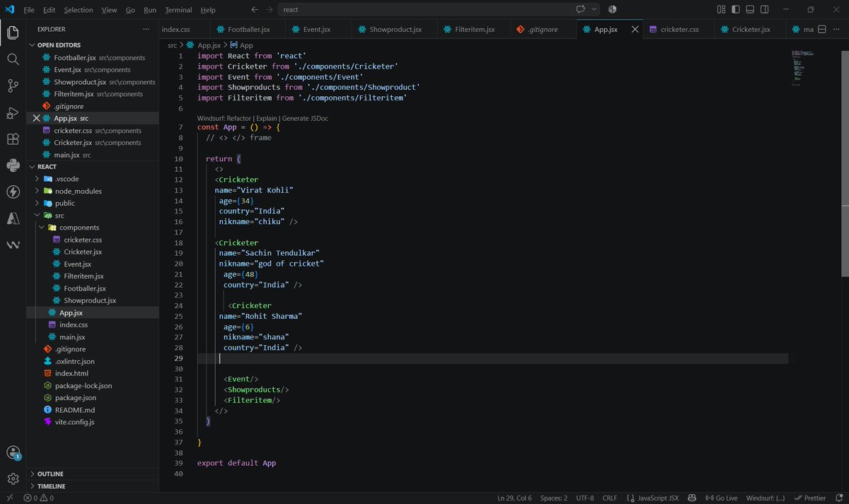Click the command center search box
Image resolution: width=849 pixels, height=504 pixels.
426,9
